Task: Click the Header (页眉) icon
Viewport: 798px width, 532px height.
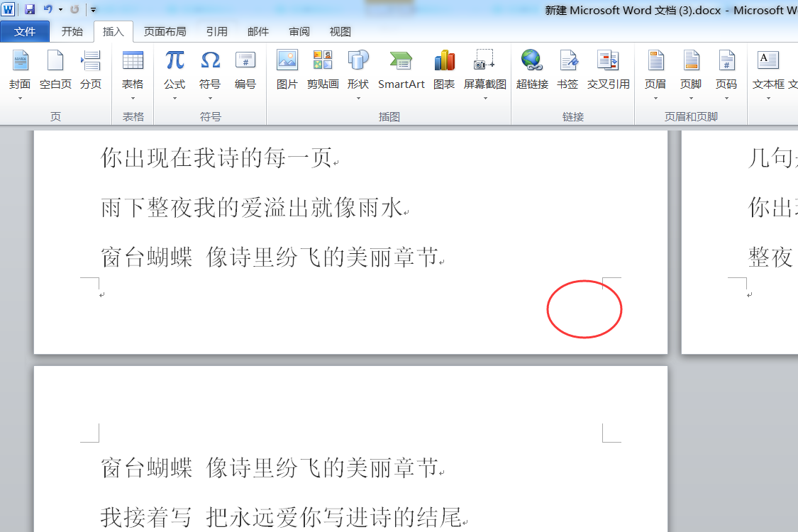Action: pos(655,60)
